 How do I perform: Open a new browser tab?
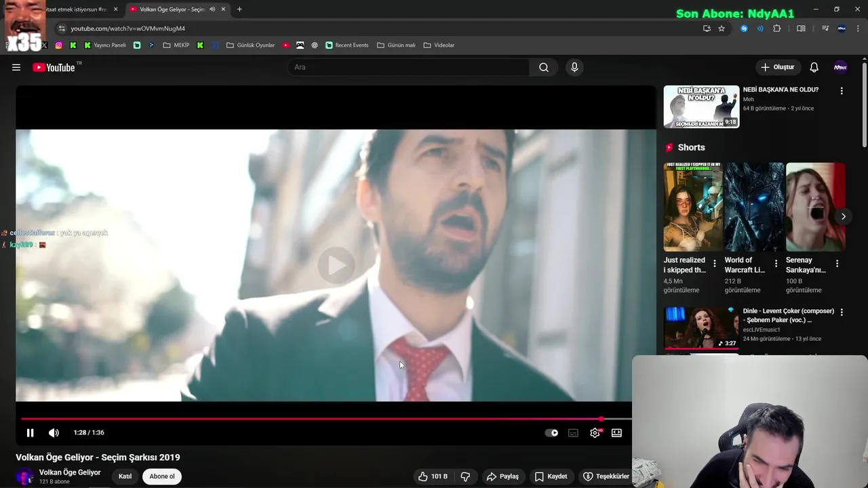click(x=239, y=9)
